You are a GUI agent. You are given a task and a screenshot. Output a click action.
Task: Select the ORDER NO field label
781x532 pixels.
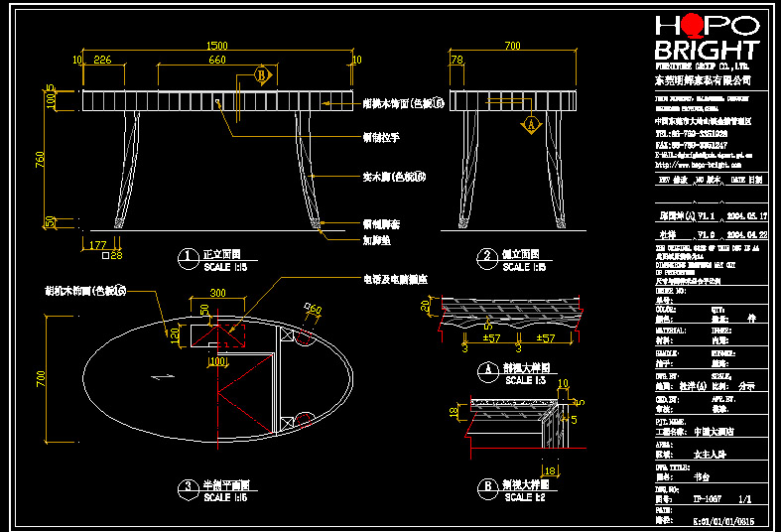click(x=671, y=291)
